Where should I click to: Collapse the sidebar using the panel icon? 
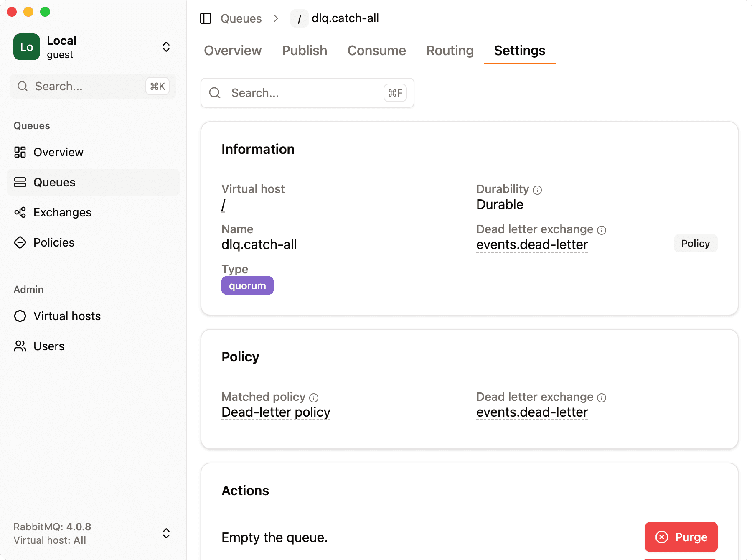click(x=206, y=18)
